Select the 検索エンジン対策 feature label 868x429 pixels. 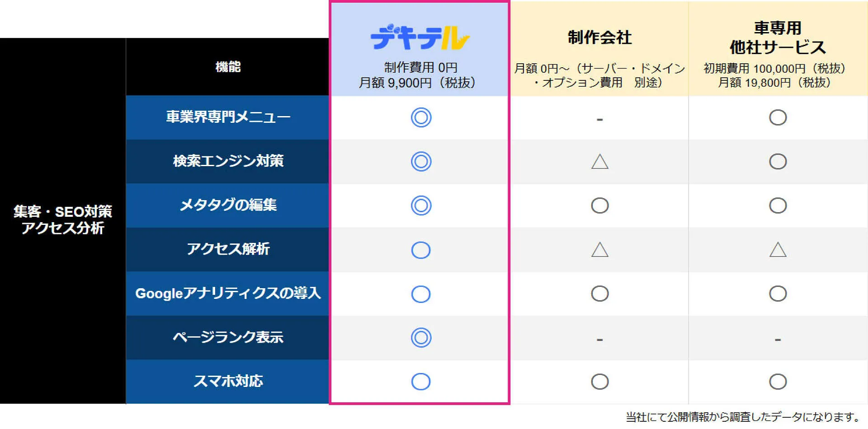[x=227, y=161]
